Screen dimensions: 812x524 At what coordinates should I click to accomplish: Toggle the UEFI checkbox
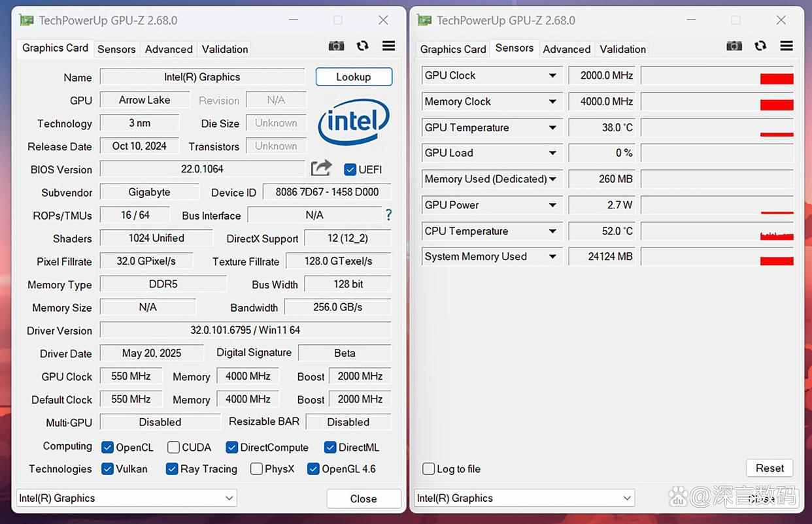pyautogui.click(x=350, y=169)
